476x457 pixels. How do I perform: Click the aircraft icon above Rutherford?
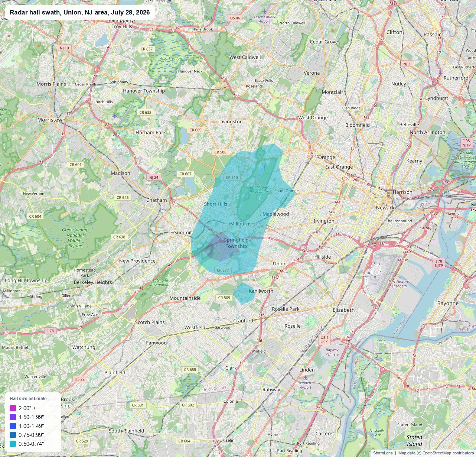click(440, 73)
